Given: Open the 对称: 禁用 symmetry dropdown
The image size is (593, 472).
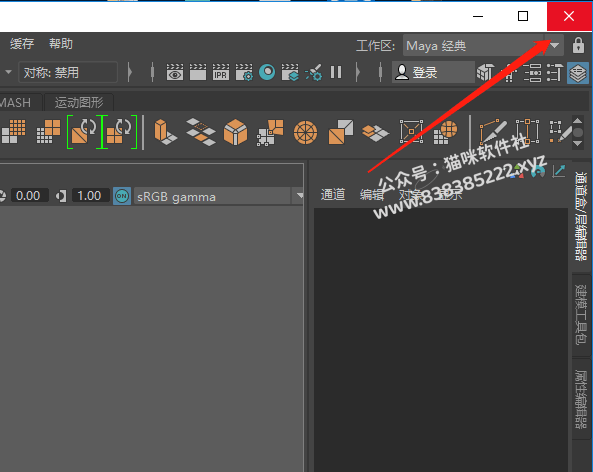Looking at the screenshot, I should click(68, 72).
